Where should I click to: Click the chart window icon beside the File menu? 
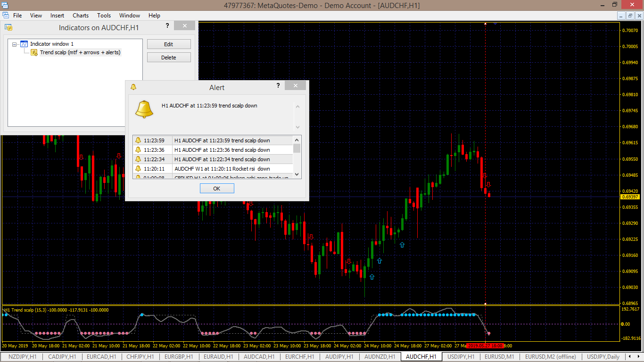[x=6, y=16]
